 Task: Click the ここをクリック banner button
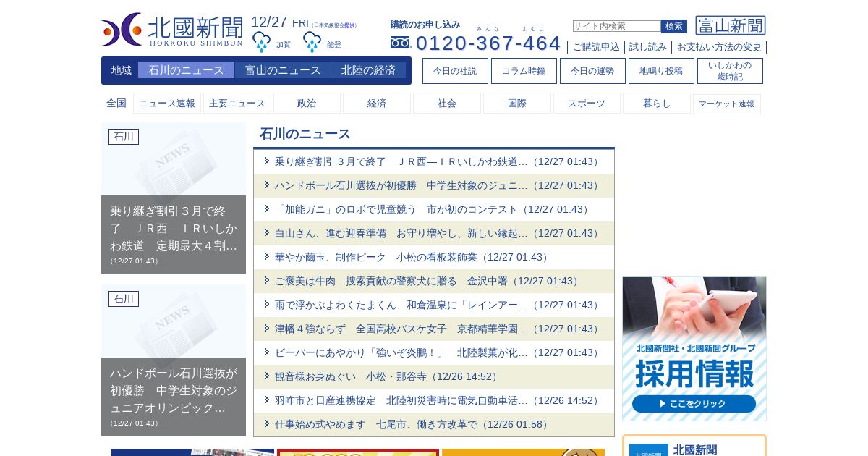click(x=694, y=404)
